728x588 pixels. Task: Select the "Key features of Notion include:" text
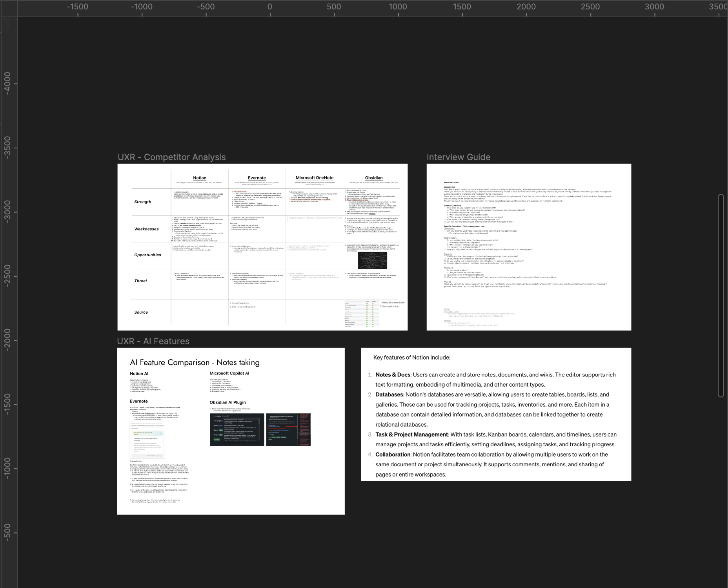tap(412, 357)
